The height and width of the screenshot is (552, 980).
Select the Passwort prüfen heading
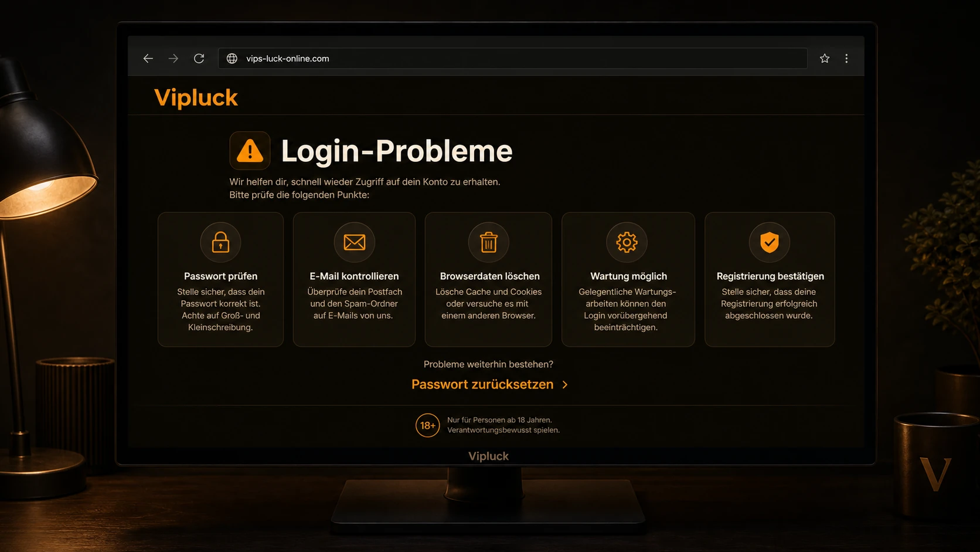[220, 276]
